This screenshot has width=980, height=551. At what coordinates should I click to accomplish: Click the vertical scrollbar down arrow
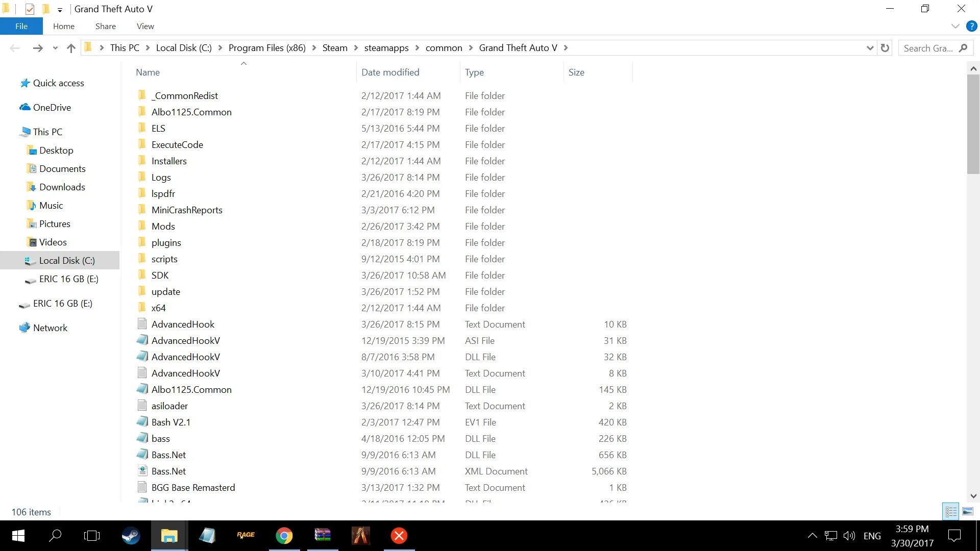pos(973,496)
